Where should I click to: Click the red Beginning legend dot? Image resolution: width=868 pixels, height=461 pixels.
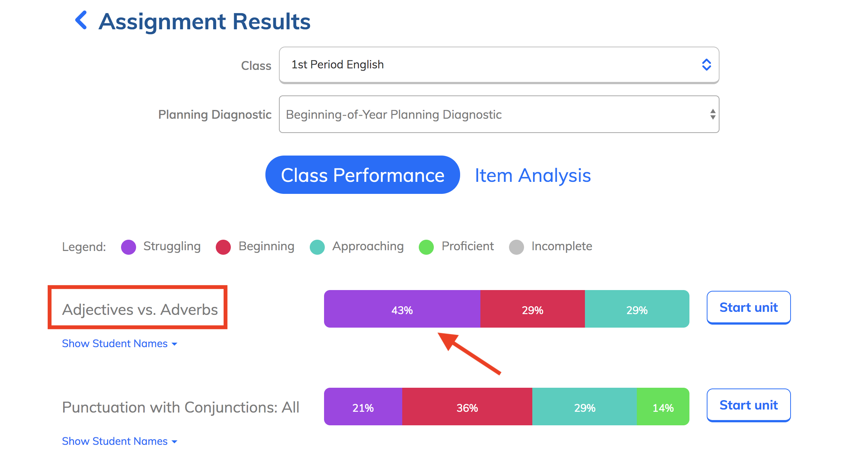[223, 247]
